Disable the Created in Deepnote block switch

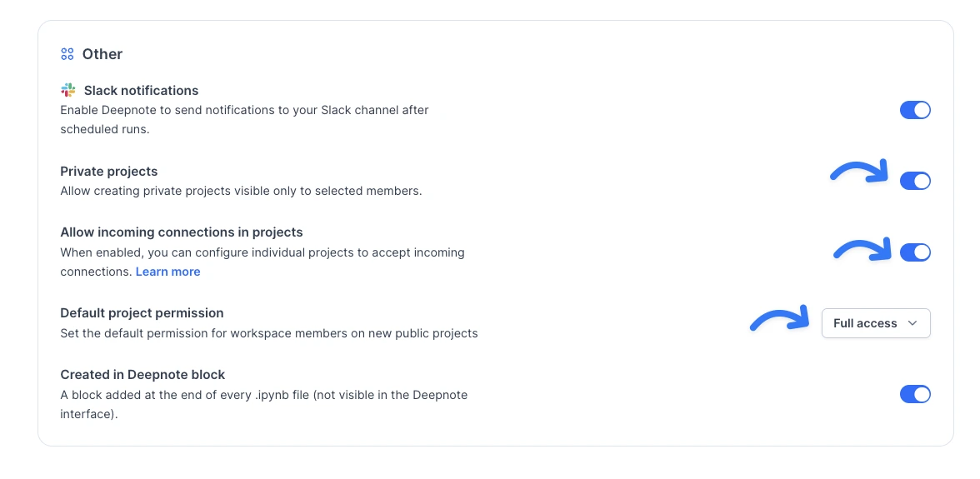[x=915, y=394]
